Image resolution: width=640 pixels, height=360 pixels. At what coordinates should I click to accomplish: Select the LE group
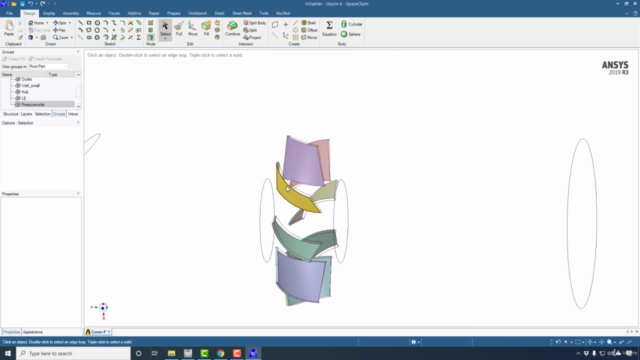tap(24, 98)
